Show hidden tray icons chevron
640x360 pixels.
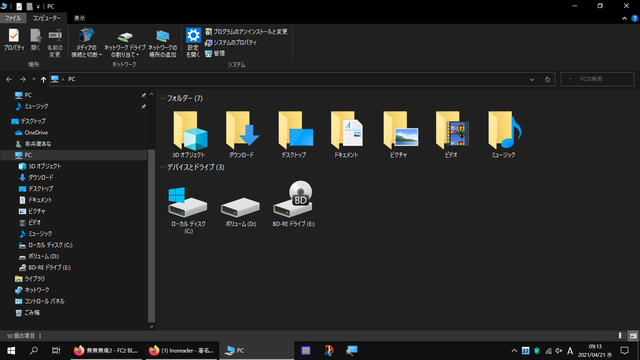pos(514,351)
